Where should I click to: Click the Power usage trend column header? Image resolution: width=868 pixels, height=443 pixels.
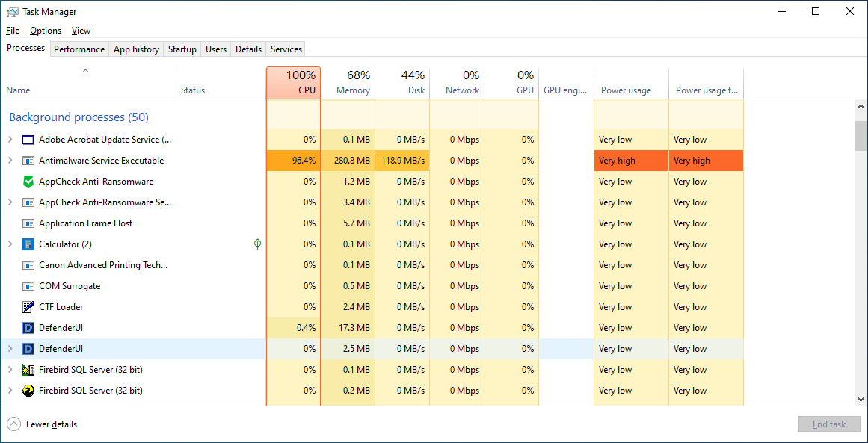[706, 83]
